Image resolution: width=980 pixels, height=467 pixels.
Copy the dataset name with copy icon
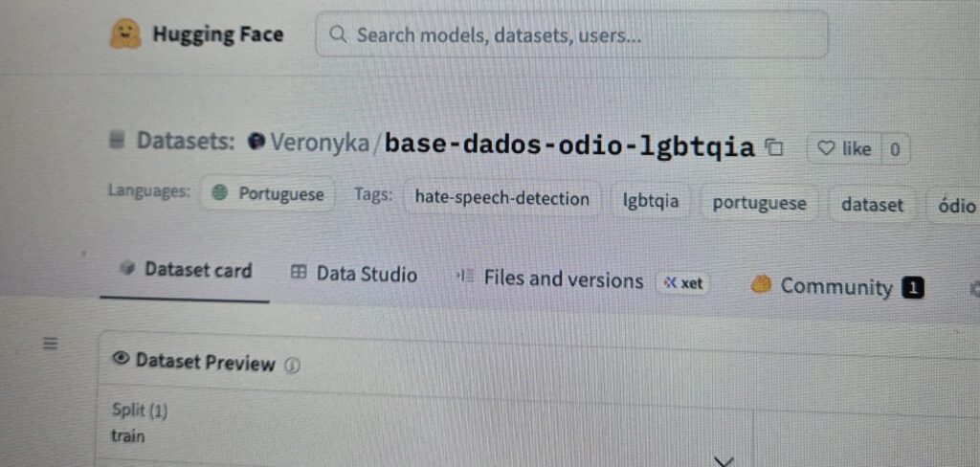pos(775,147)
